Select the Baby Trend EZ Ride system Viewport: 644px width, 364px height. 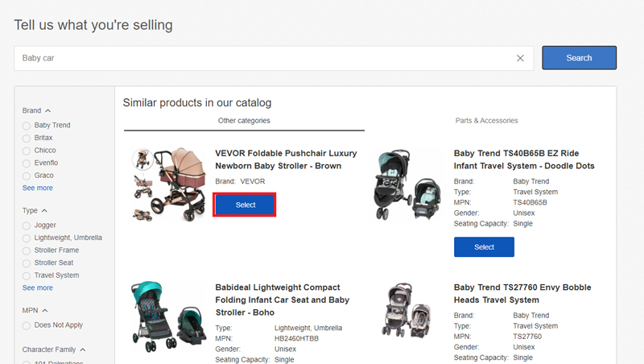click(x=484, y=247)
